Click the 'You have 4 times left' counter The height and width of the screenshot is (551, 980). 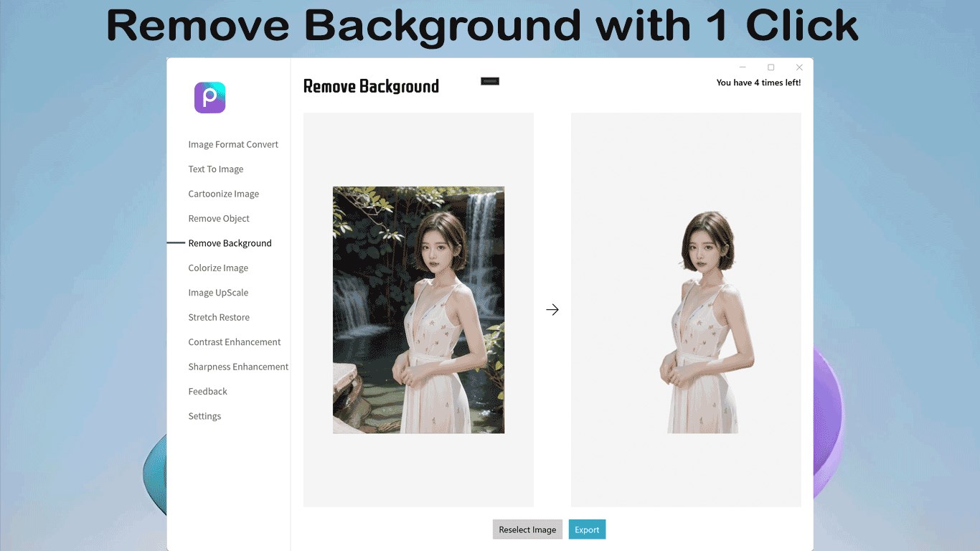coord(759,82)
